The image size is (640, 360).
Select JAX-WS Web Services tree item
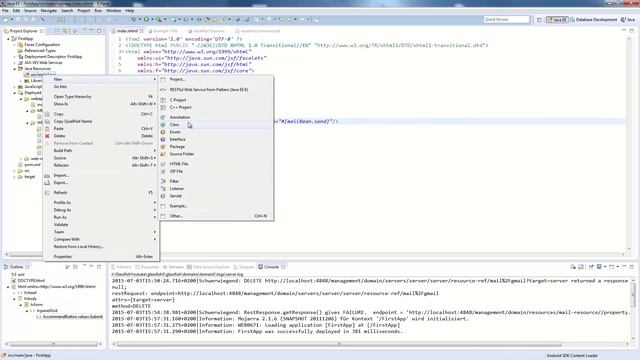pyautogui.click(x=43, y=63)
